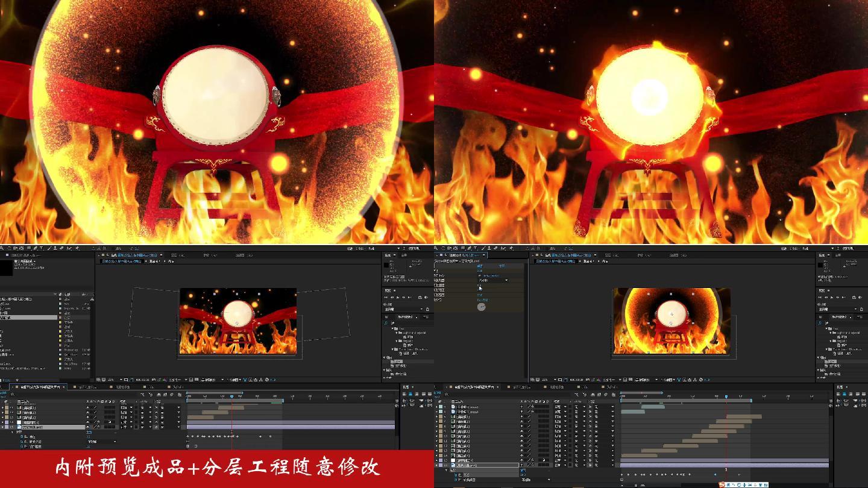This screenshot has width=868, height=488.
Task: Select the Pen tool in left window toolbar
Action: coord(35,248)
